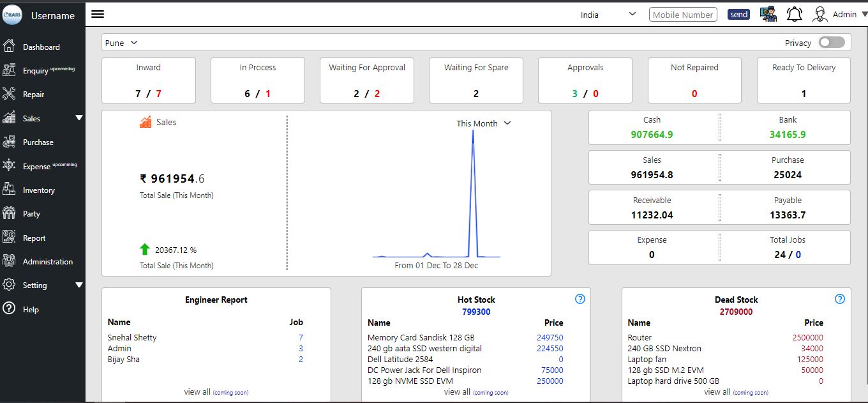
Task: Click the notifications bell icon
Action: 794,13
